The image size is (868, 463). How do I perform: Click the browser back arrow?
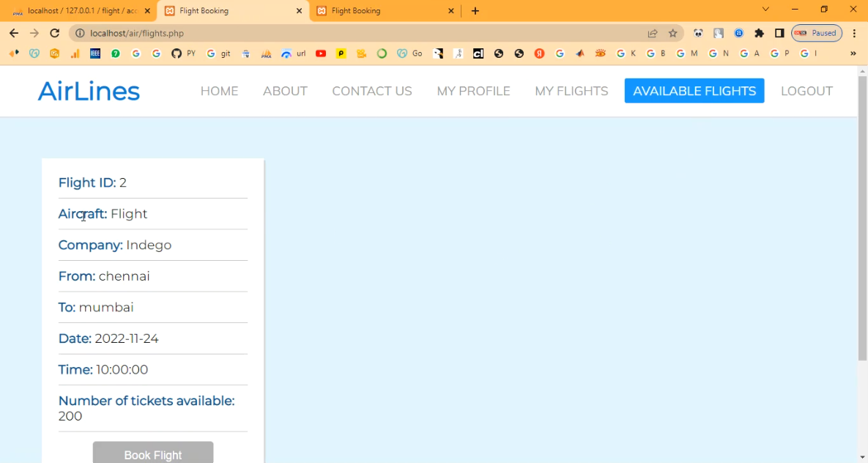pyautogui.click(x=14, y=33)
